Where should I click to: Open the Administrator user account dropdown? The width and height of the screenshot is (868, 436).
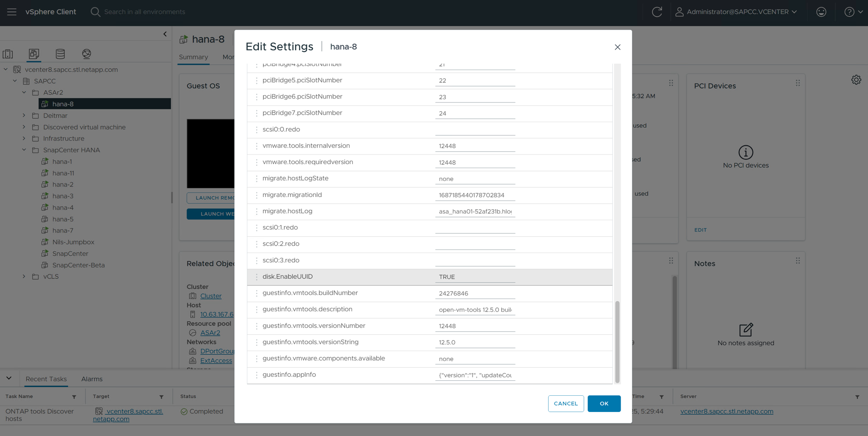coord(737,12)
